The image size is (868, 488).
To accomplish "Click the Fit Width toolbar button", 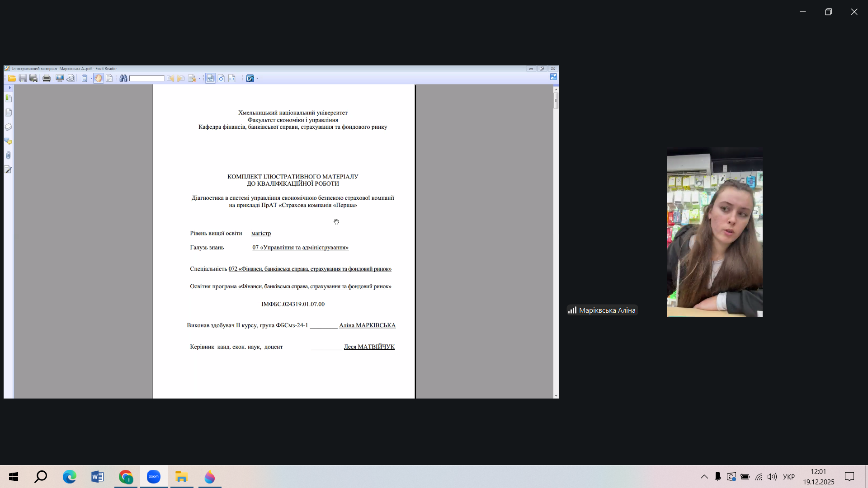I will coord(232,78).
